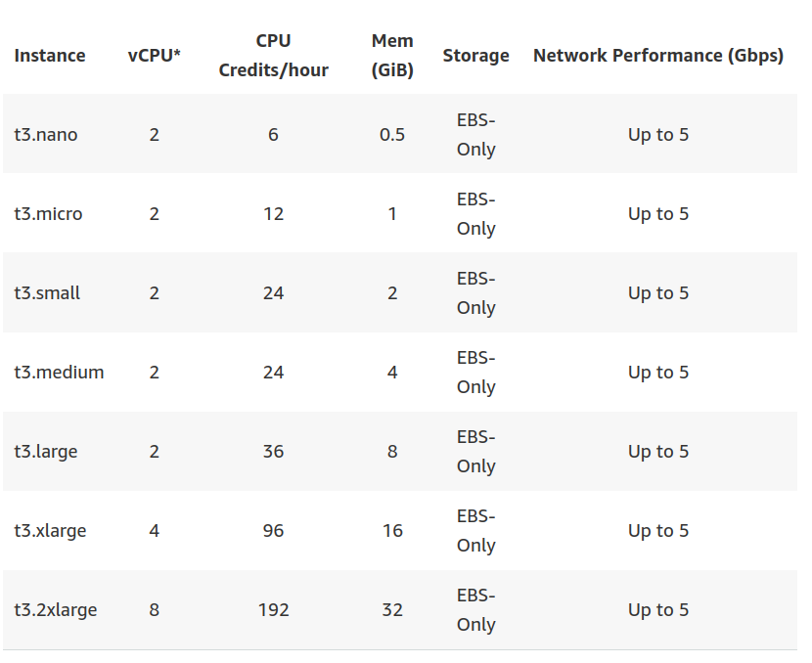Click the Network Performance (Gbps) header
This screenshot has width=812, height=663.
(x=657, y=56)
